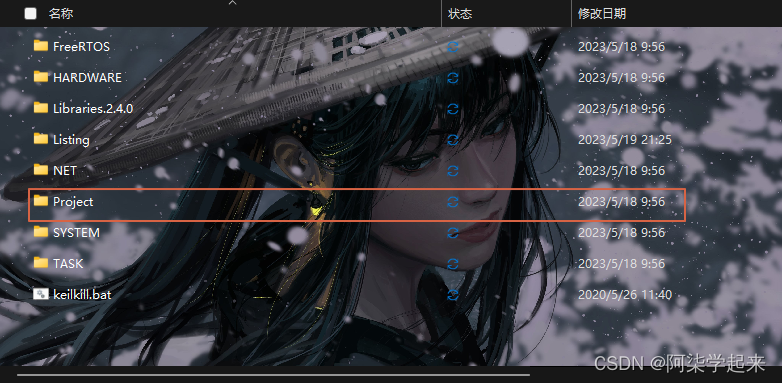Check the select-all checkbox in header
This screenshot has width=782, height=383.
30,13
